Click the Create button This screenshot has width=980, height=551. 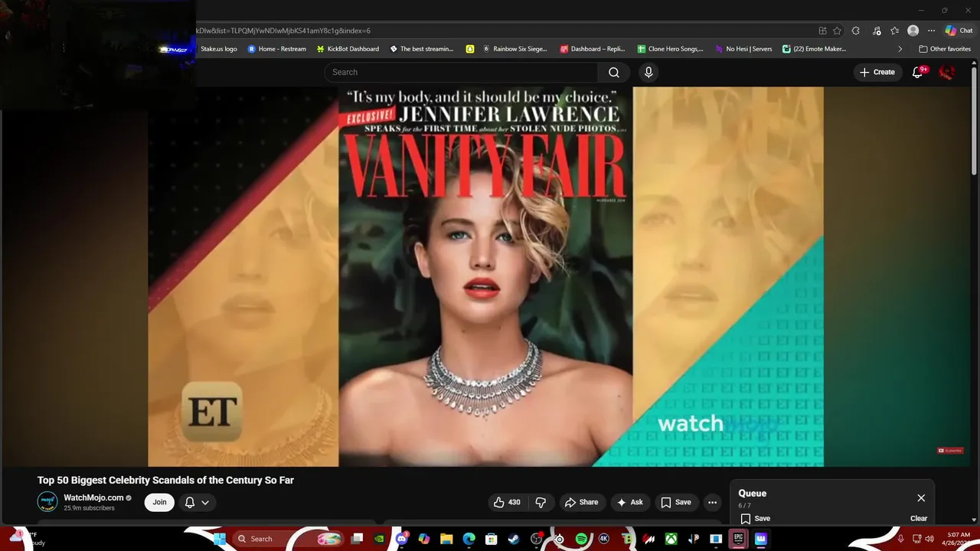[877, 72]
